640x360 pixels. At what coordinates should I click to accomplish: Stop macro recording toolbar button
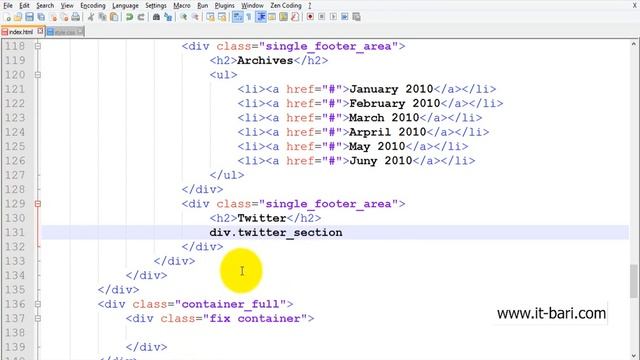[x=322, y=17]
